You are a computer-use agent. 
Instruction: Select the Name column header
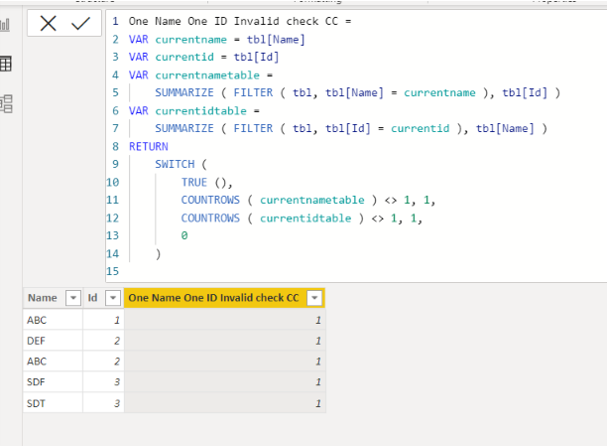click(43, 298)
